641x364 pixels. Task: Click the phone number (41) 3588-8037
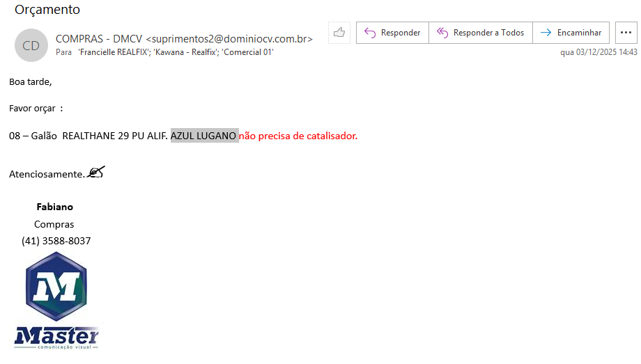(x=56, y=241)
